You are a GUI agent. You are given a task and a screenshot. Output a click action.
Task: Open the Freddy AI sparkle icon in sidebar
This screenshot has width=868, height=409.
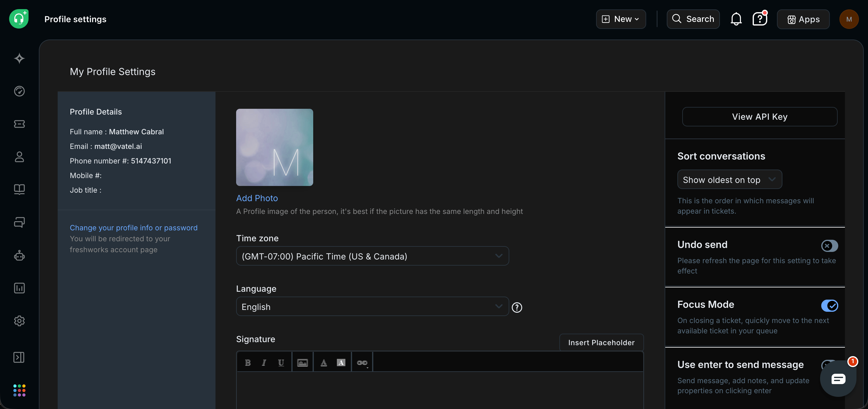(x=19, y=58)
